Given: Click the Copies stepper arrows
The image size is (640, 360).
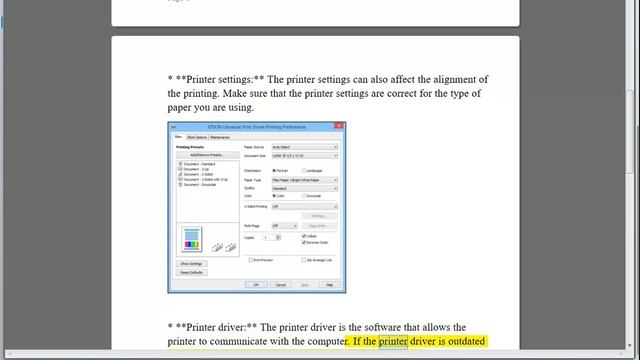Looking at the screenshot, I should click(278, 237).
